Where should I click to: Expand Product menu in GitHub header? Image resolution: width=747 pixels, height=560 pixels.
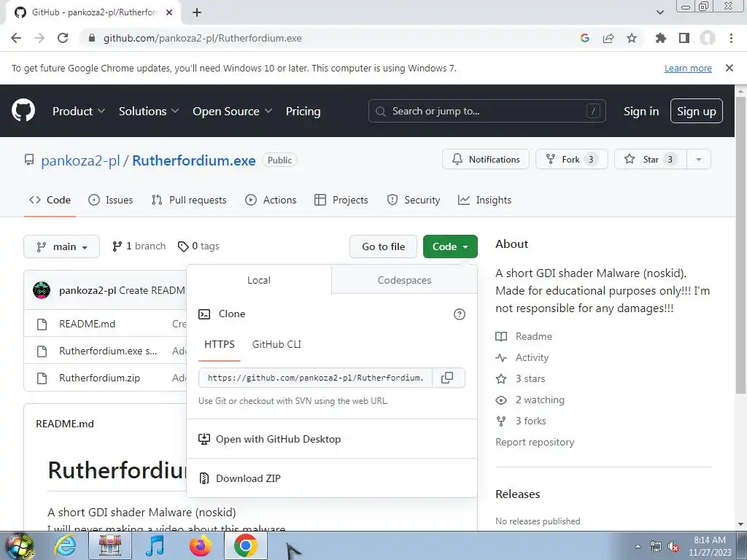pyautogui.click(x=79, y=111)
